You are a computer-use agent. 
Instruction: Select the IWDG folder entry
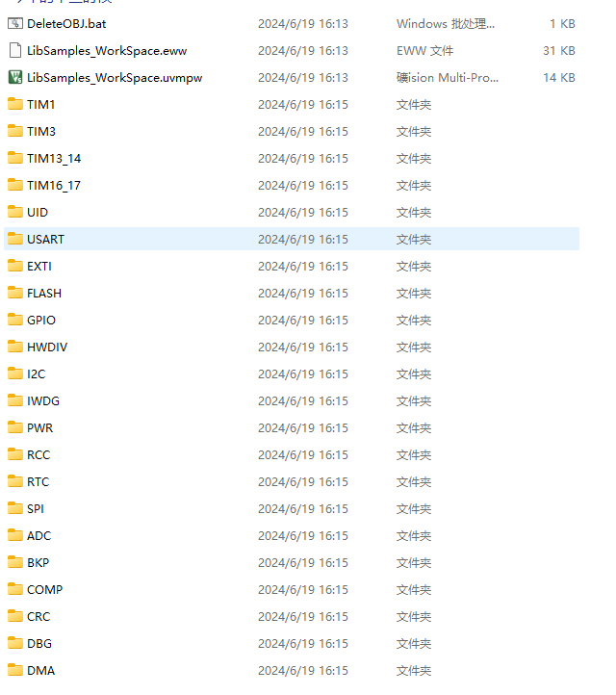click(43, 400)
